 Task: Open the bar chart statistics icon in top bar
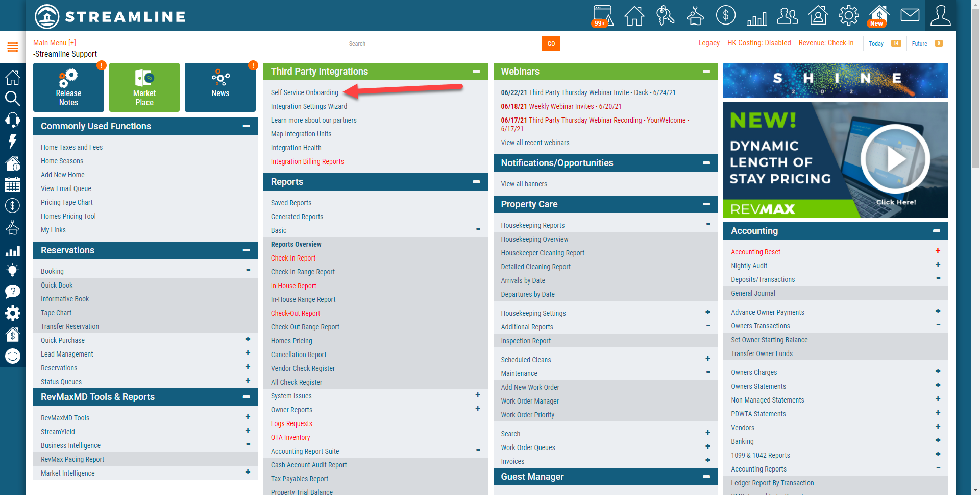(756, 17)
